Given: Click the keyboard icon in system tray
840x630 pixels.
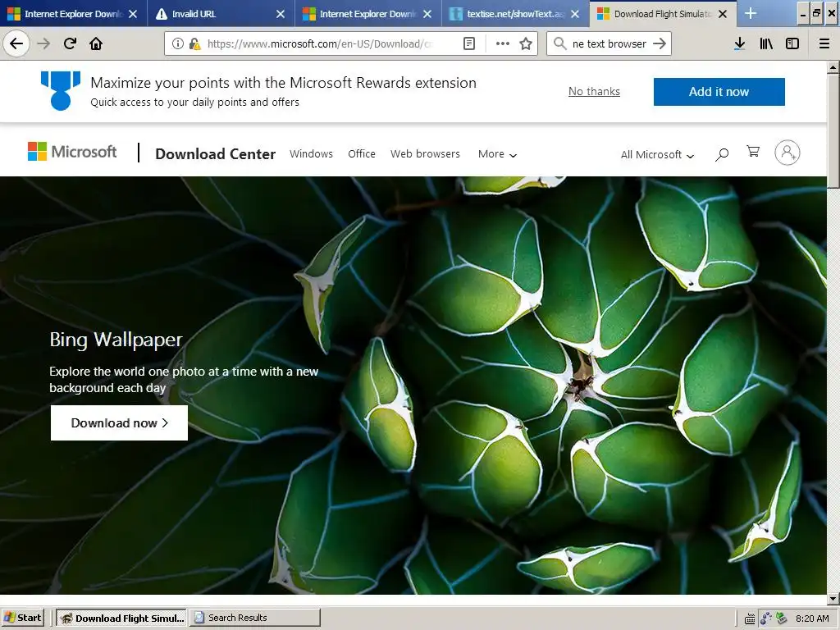Looking at the screenshot, I should tap(750, 619).
